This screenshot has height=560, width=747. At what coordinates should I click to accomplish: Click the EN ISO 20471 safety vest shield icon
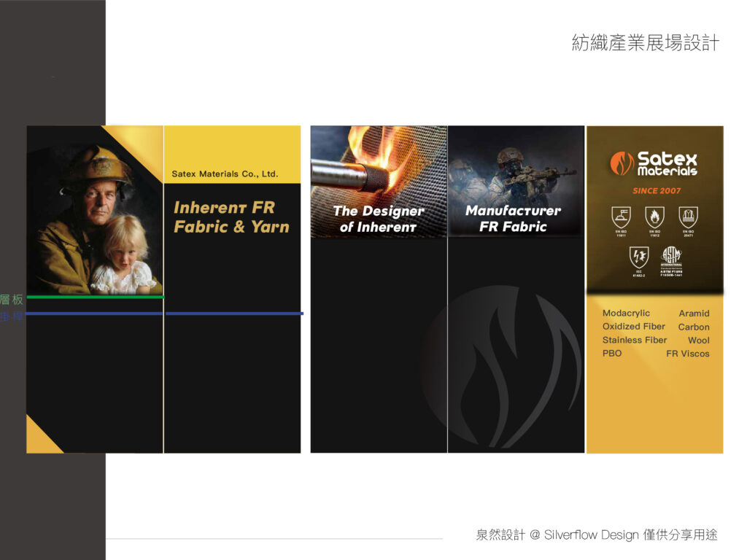coord(689,217)
